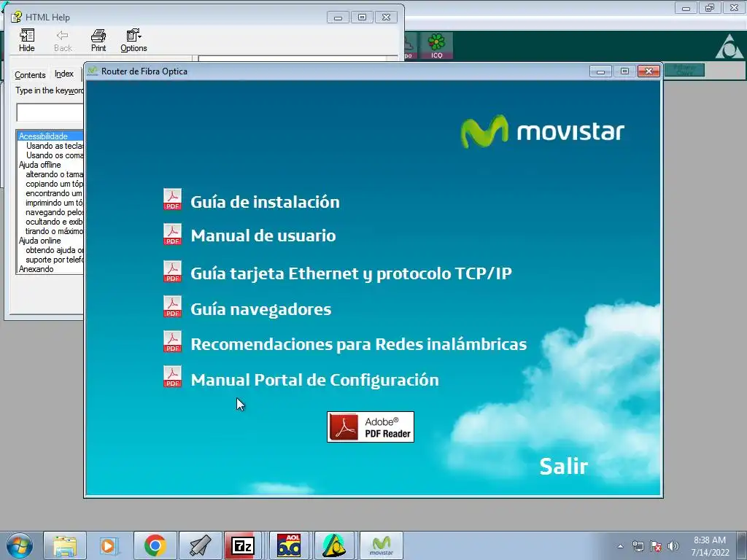Select 'tirando o máximo' index entry

[x=54, y=231]
